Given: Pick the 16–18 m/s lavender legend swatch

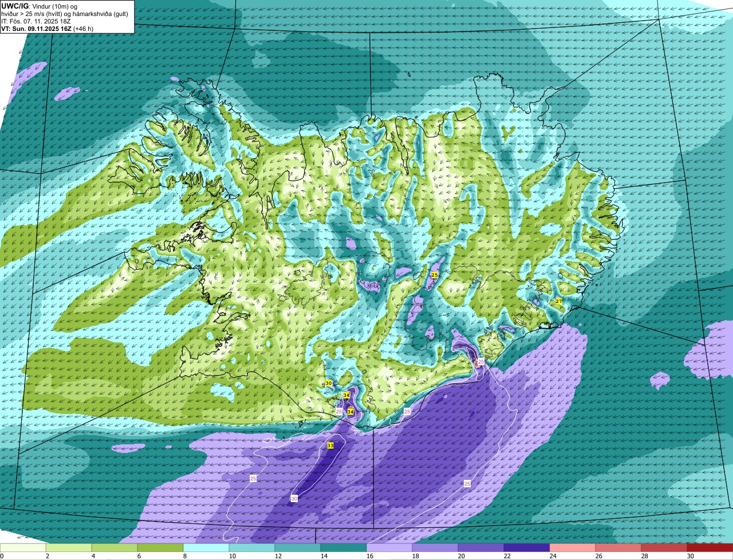Looking at the screenshot, I should coord(389,548).
